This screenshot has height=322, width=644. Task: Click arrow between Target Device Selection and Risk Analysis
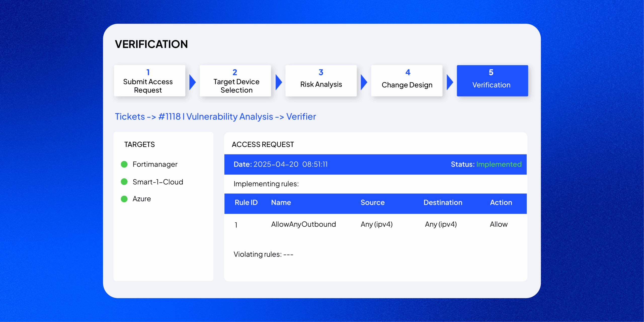278,82
